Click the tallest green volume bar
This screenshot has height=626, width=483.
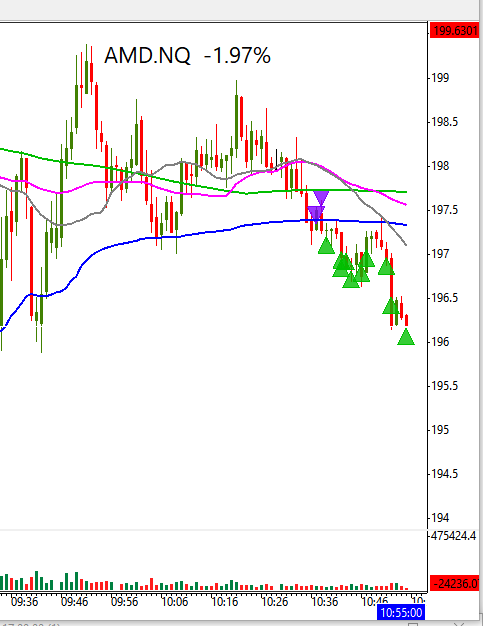click(x=37, y=580)
